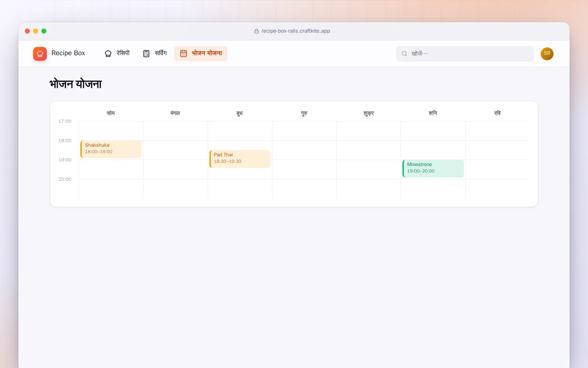
Task: Focus the खोजें search field
Action: pos(465,54)
